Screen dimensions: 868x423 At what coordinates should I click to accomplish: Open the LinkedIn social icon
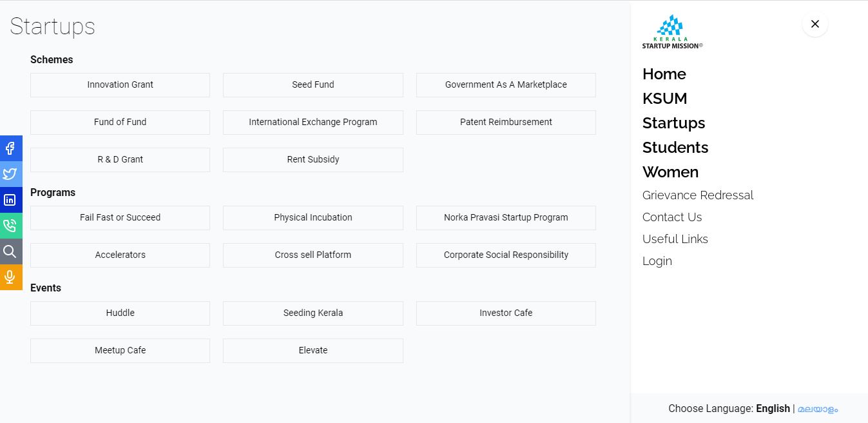point(10,200)
